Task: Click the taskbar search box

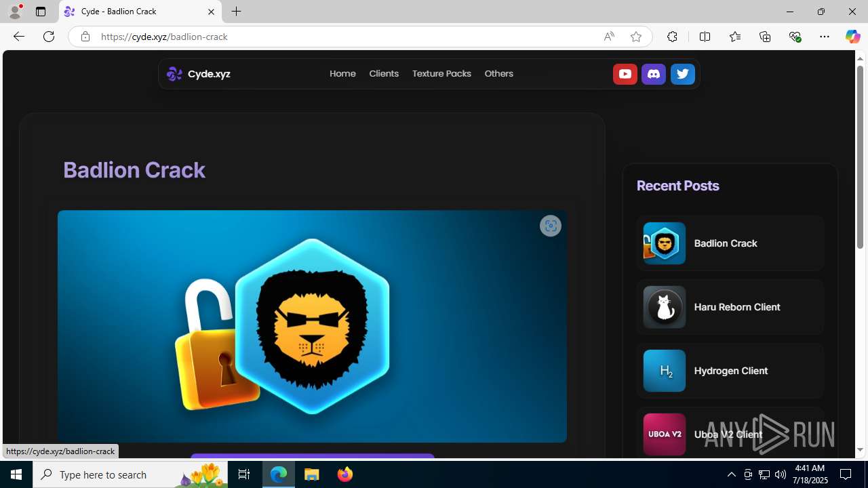Action: [x=130, y=474]
